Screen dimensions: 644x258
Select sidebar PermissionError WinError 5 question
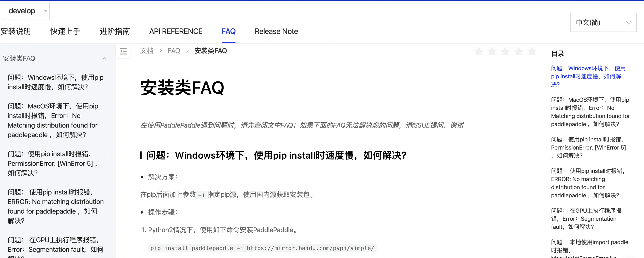[52, 163]
